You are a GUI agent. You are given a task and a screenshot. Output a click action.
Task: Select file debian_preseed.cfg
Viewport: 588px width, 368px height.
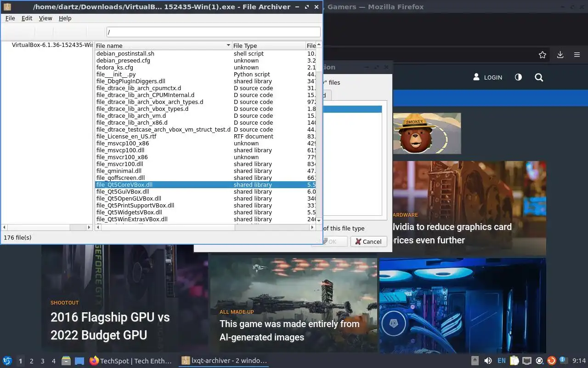[x=205, y=61]
